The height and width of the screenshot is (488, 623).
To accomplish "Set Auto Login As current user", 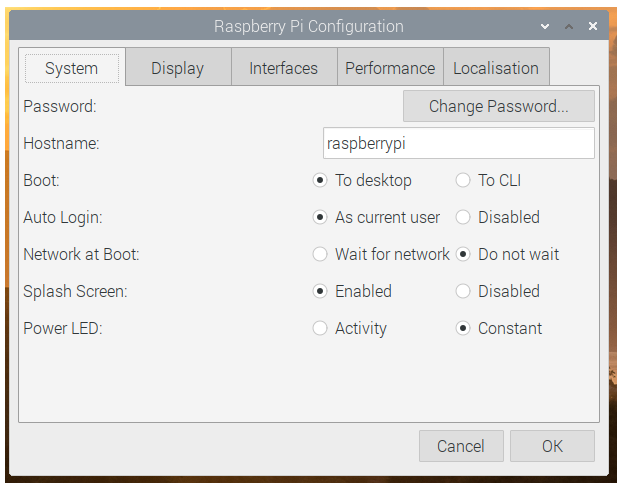I will coord(320,217).
